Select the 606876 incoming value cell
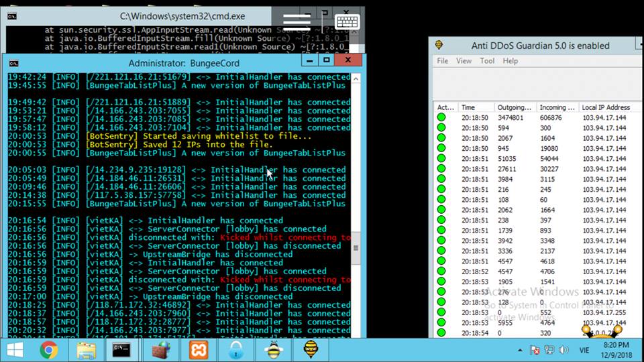 [x=551, y=117]
